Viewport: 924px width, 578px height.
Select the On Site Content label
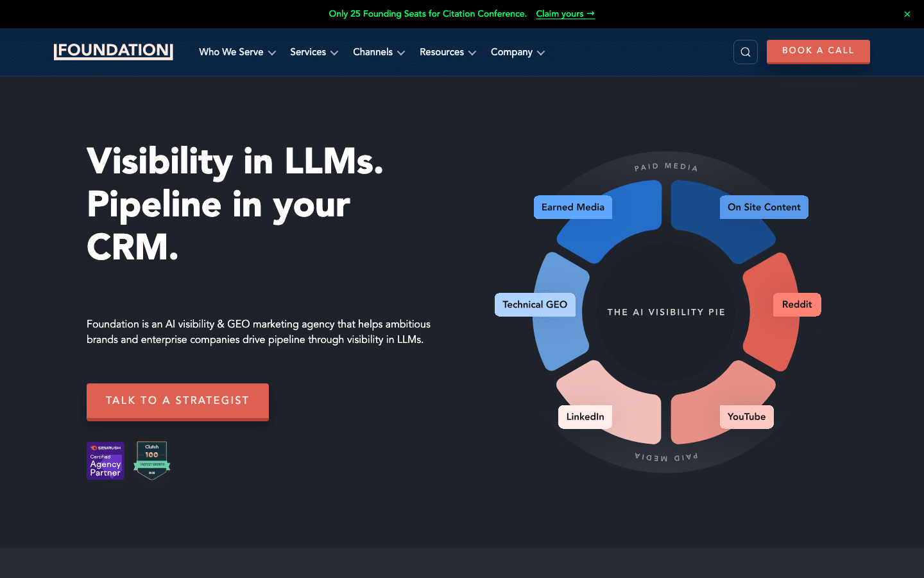pyautogui.click(x=764, y=207)
